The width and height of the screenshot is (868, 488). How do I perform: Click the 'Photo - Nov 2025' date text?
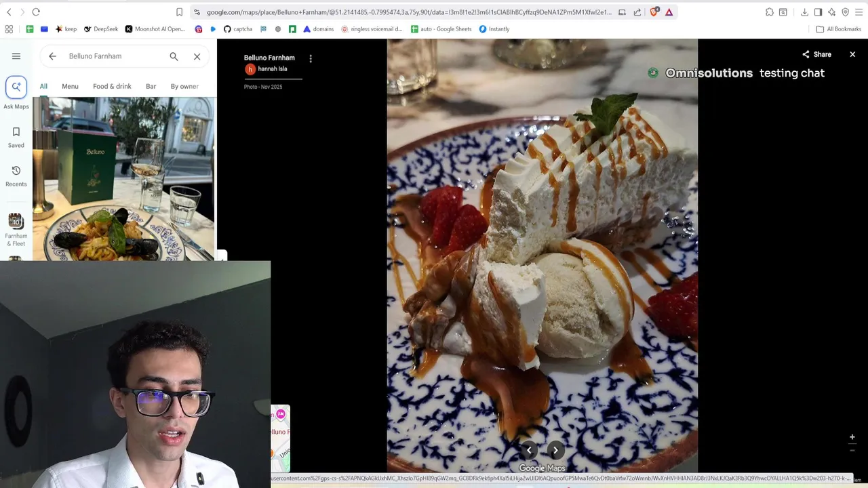[263, 87]
